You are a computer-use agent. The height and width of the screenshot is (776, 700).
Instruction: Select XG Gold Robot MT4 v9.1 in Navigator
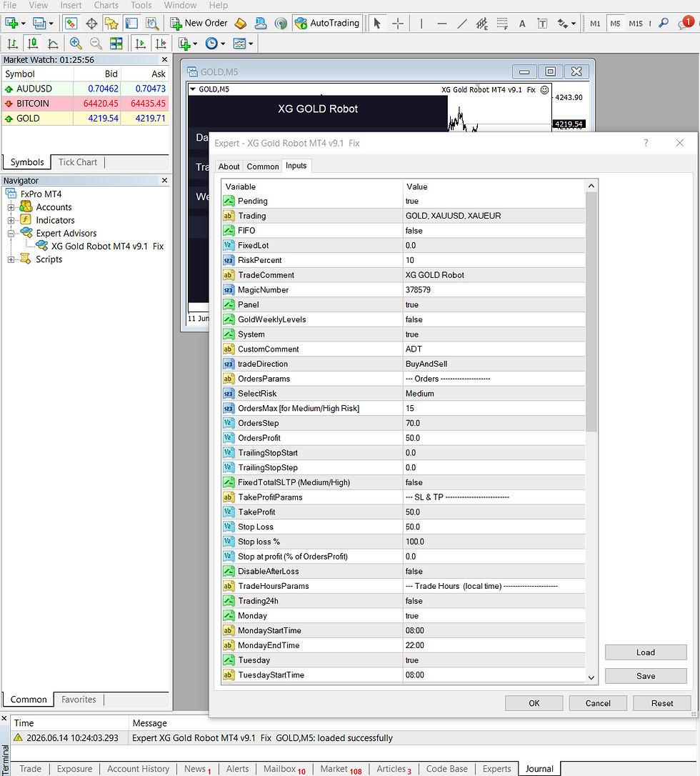pos(107,246)
